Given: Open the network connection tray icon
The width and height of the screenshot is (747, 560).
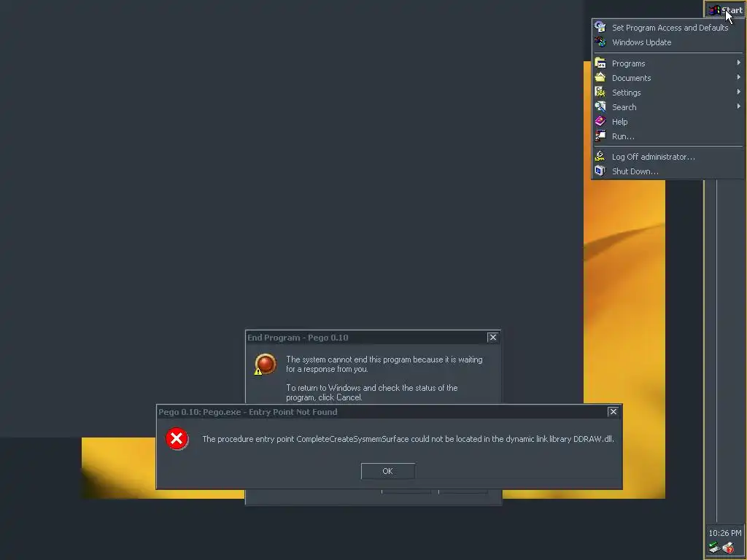Looking at the screenshot, I should (713, 548).
